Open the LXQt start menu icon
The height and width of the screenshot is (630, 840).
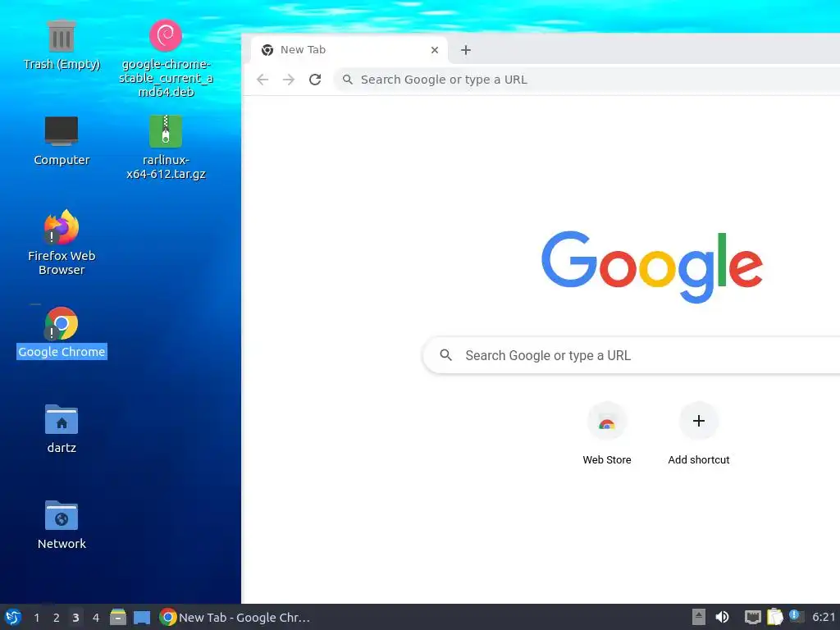tap(13, 617)
